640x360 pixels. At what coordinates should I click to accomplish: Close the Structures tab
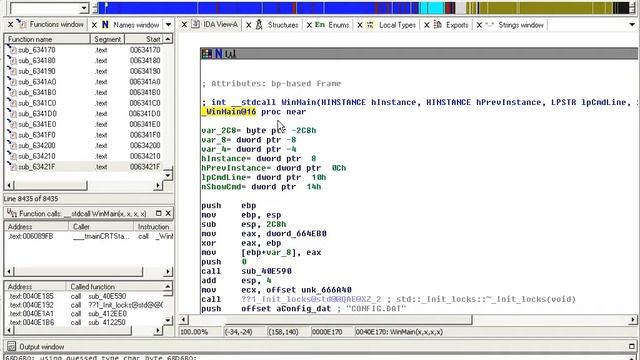coord(249,25)
